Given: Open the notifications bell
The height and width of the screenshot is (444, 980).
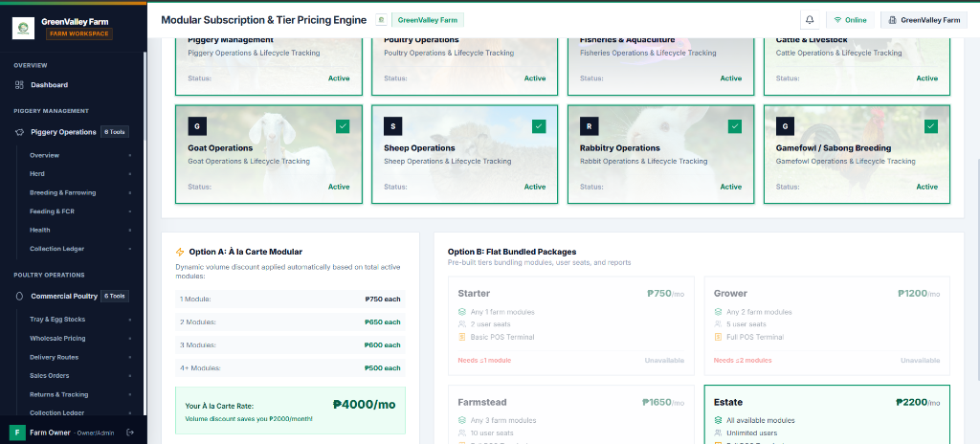Looking at the screenshot, I should (x=810, y=20).
